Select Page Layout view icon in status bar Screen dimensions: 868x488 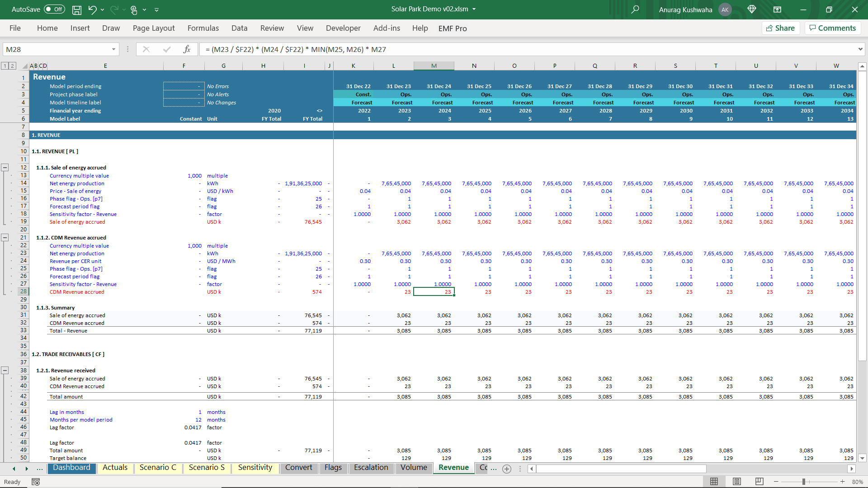pos(737,482)
